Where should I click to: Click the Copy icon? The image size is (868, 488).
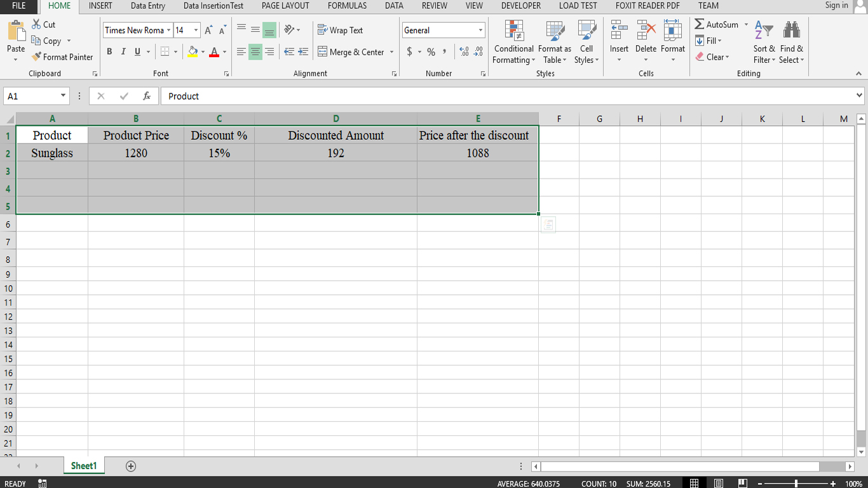click(36, 41)
